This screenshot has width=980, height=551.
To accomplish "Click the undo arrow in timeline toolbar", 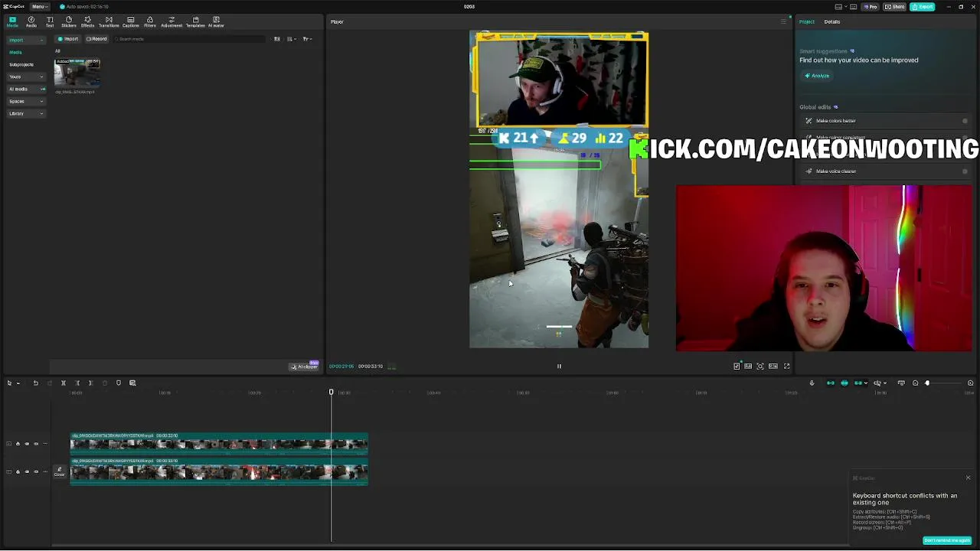I will (x=35, y=383).
